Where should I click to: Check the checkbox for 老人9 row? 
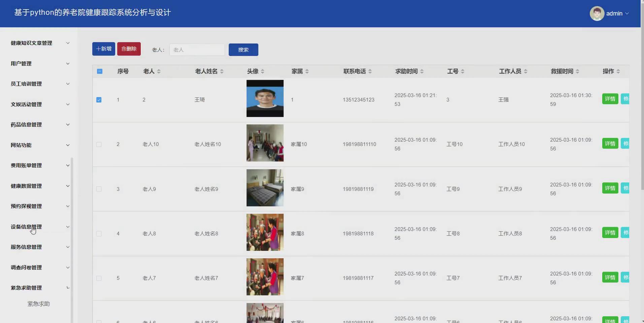tap(99, 189)
